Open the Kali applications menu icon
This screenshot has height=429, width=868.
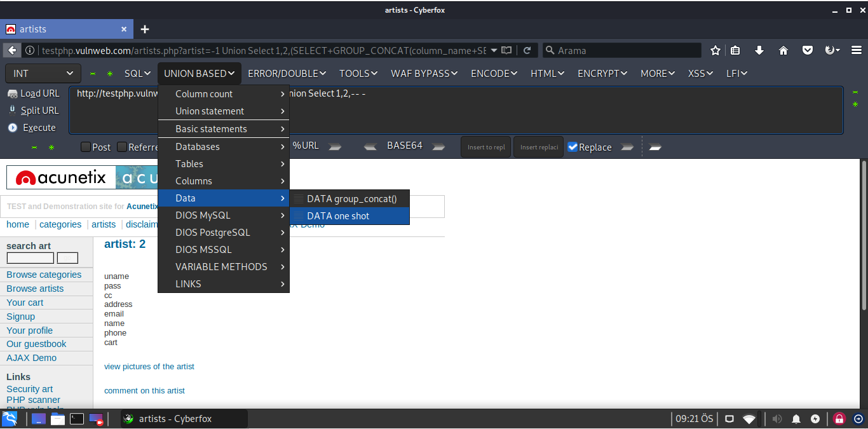(x=10, y=418)
